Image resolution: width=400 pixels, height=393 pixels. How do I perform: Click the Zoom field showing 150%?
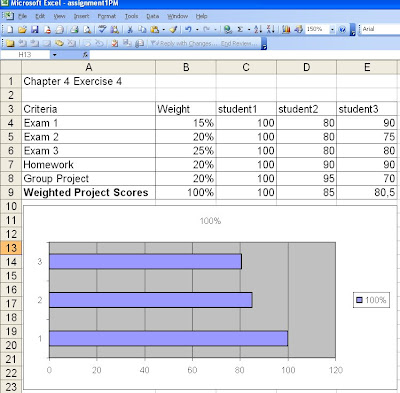pos(317,29)
